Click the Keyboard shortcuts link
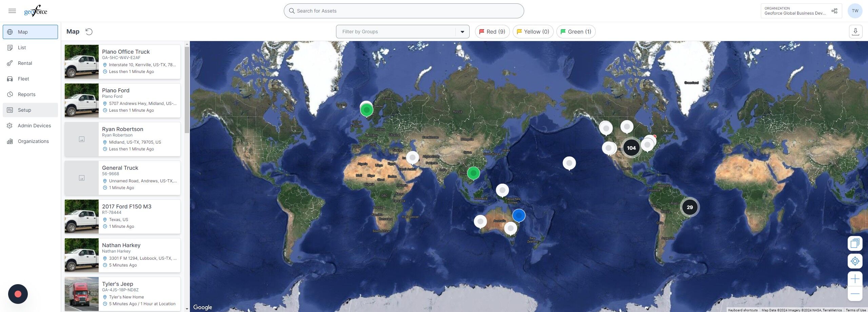This screenshot has height=312, width=868. (743, 310)
